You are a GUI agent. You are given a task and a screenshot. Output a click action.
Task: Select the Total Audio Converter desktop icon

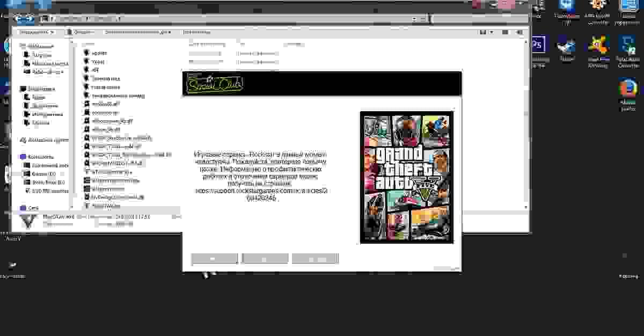tap(627, 46)
